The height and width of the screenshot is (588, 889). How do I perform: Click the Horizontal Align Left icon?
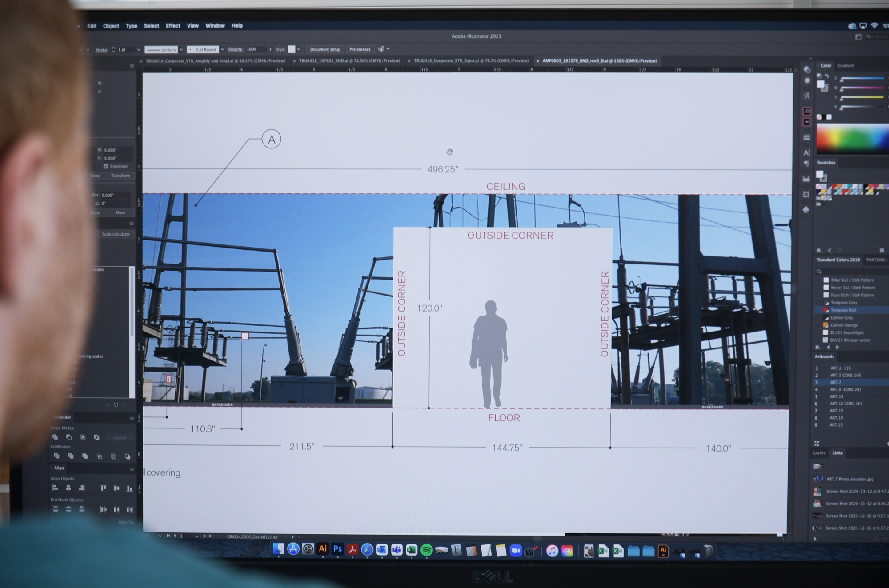click(x=55, y=488)
